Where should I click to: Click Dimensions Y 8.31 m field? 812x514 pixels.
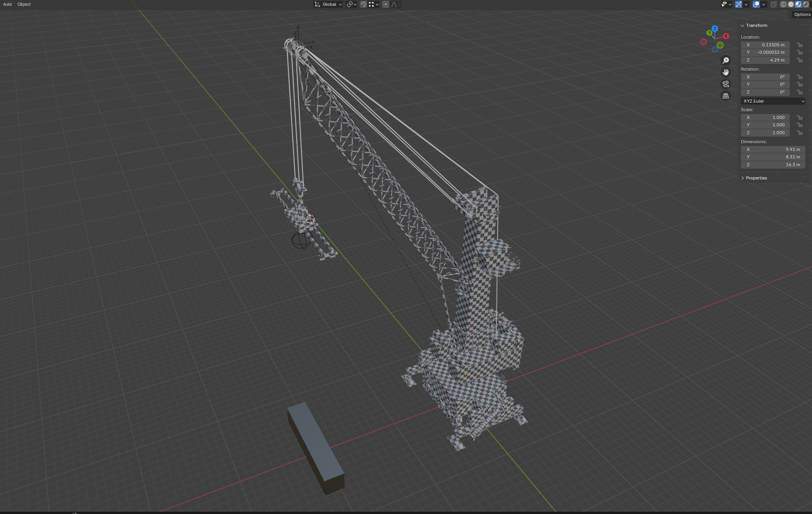point(773,157)
